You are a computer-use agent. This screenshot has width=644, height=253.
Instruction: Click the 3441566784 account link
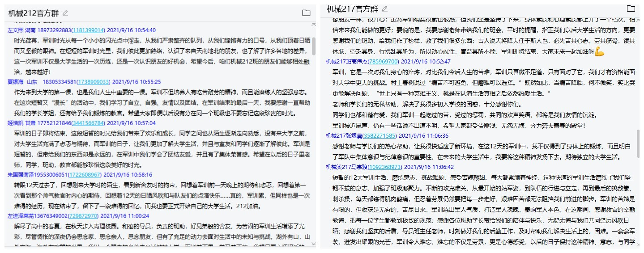click(x=88, y=122)
